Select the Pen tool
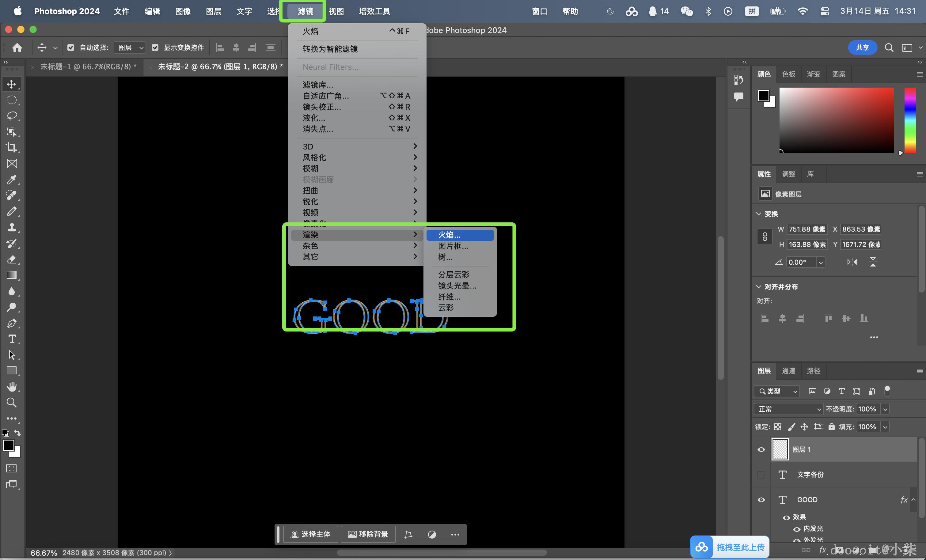The image size is (926, 560). [12, 323]
